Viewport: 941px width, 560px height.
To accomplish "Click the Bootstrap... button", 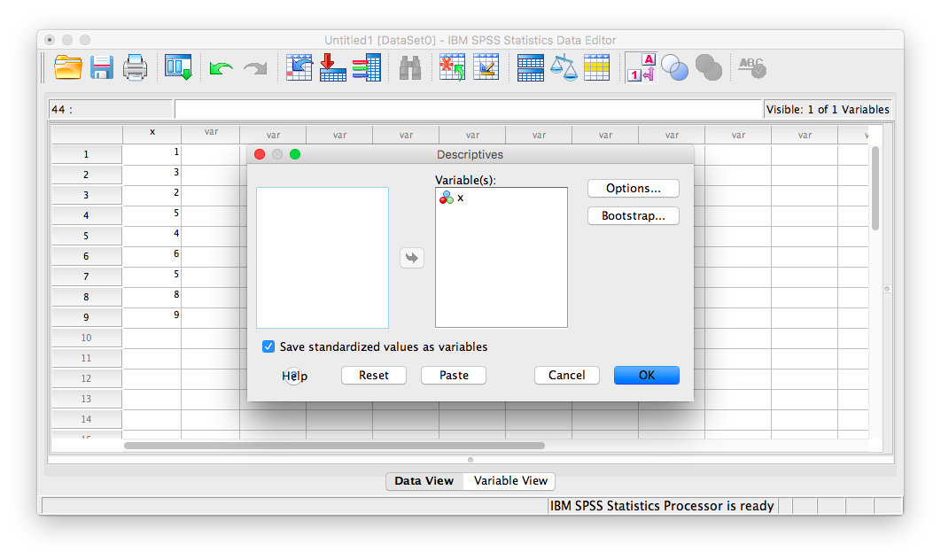I will (x=633, y=215).
